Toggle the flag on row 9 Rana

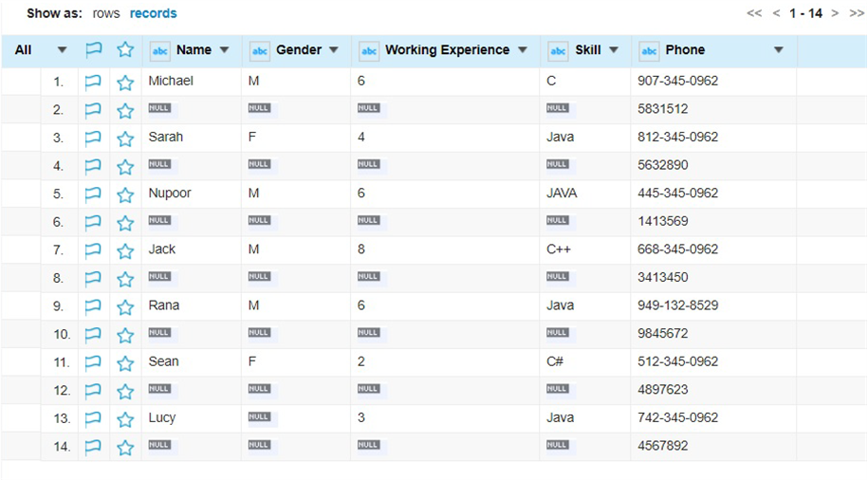click(93, 306)
